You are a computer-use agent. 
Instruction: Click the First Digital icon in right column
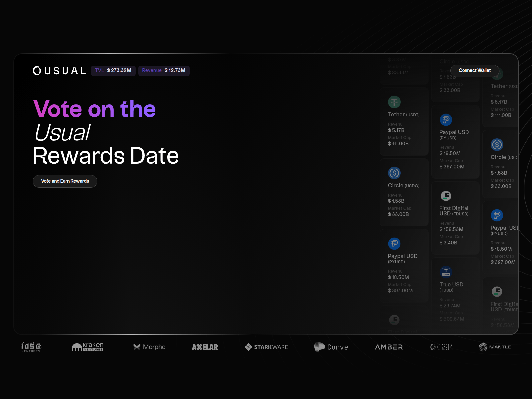(497, 291)
